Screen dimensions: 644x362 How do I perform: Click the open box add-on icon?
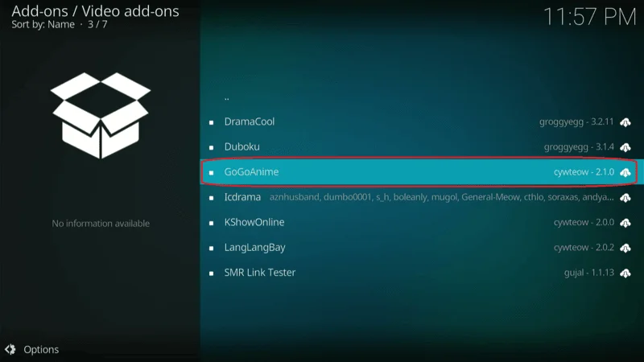click(101, 115)
